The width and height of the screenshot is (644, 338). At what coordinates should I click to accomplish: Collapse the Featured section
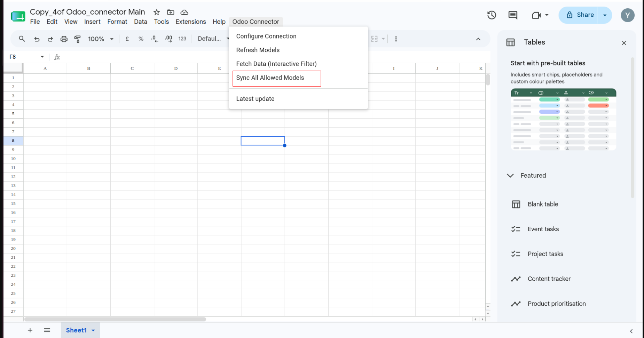[x=510, y=176]
